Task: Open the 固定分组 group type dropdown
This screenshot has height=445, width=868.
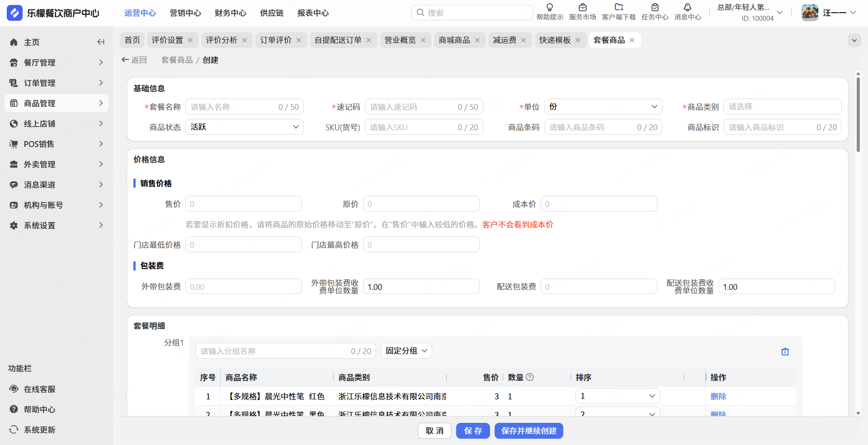Action: pos(406,351)
